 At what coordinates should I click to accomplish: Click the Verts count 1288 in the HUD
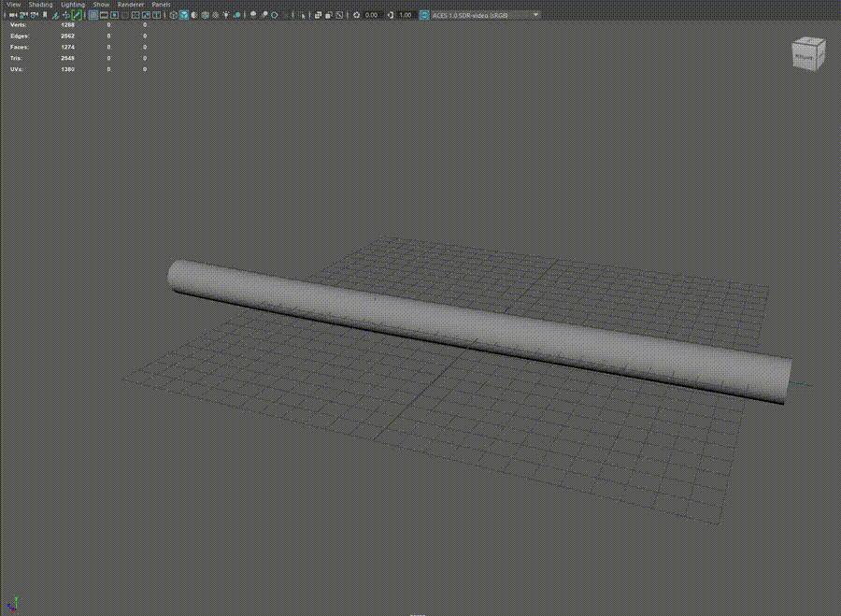(67, 24)
